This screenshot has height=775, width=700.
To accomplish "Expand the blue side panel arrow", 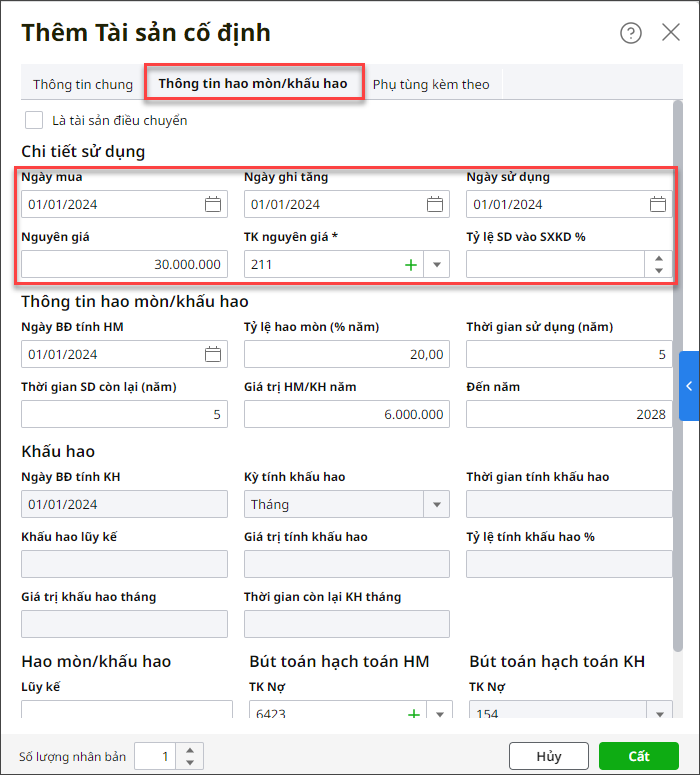I will point(689,386).
